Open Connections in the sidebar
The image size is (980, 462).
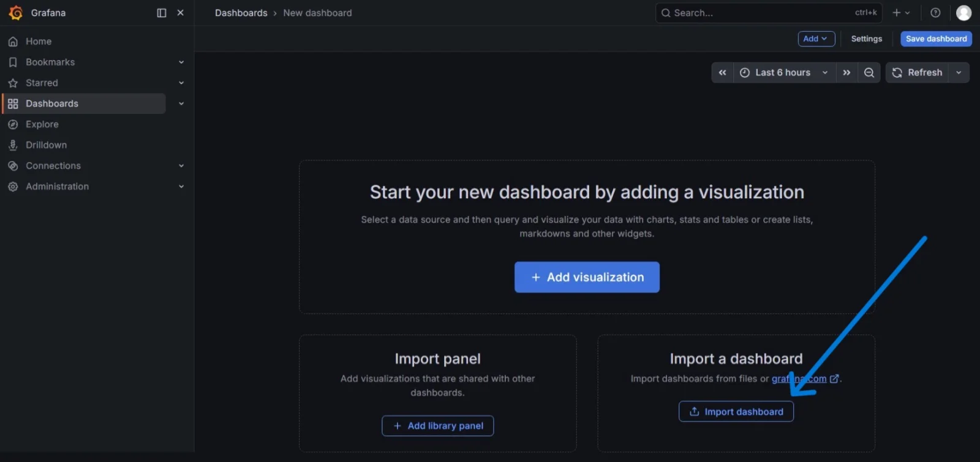pyautogui.click(x=53, y=166)
